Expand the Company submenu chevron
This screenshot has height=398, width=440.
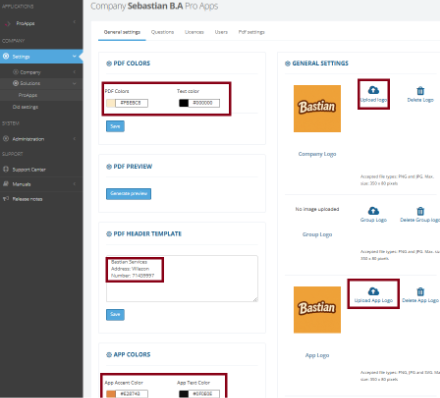(x=74, y=72)
